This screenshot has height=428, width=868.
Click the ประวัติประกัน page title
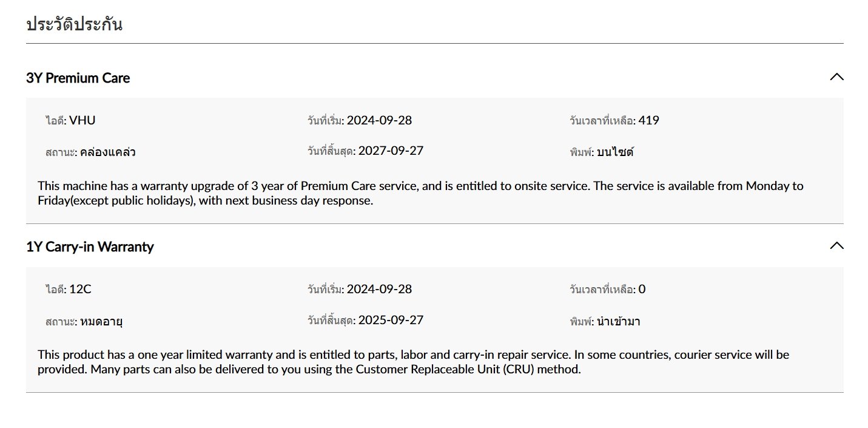coord(75,25)
